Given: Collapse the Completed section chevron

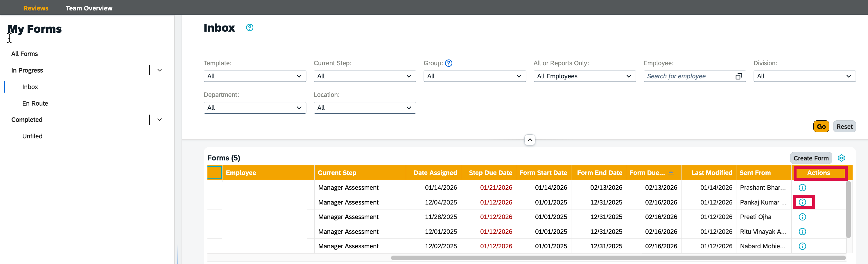Looking at the screenshot, I should (x=160, y=120).
